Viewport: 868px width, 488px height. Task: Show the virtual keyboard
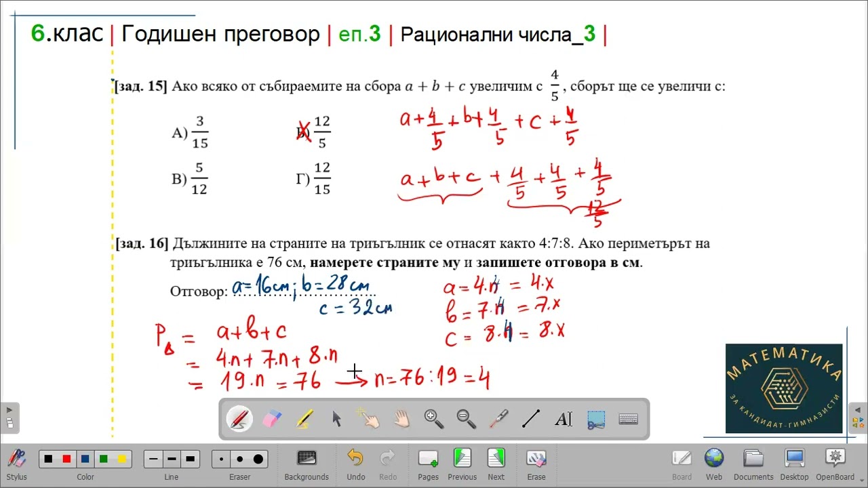[629, 419]
